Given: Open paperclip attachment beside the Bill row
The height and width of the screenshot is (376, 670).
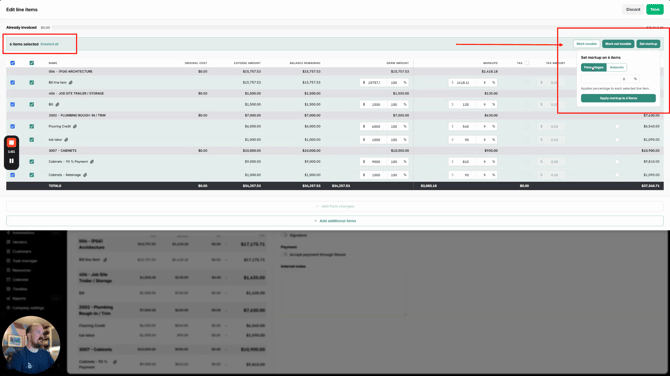Looking at the screenshot, I should click(57, 104).
